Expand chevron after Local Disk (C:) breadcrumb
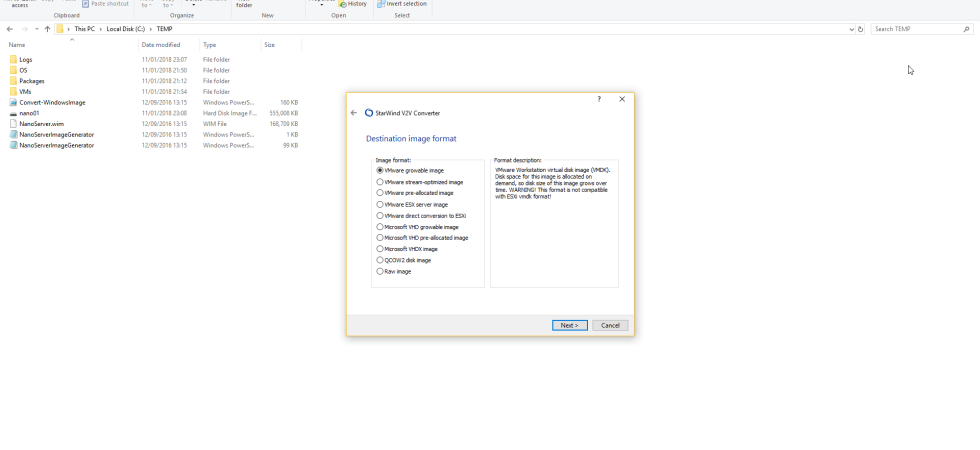This screenshot has width=980, height=450. pos(151,29)
